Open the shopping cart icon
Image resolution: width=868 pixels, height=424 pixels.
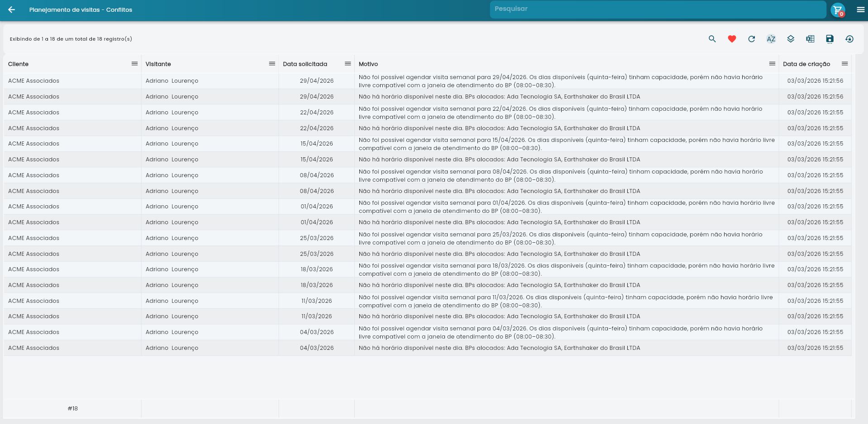click(838, 9)
